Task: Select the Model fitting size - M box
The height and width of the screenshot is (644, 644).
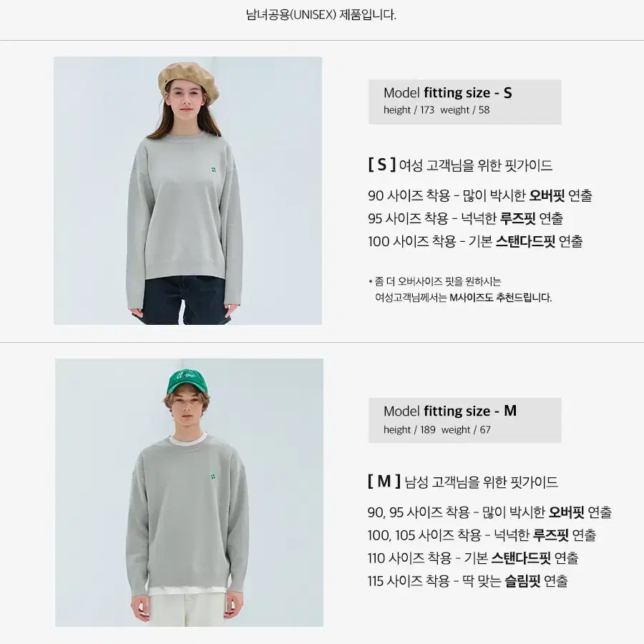Action: click(465, 420)
